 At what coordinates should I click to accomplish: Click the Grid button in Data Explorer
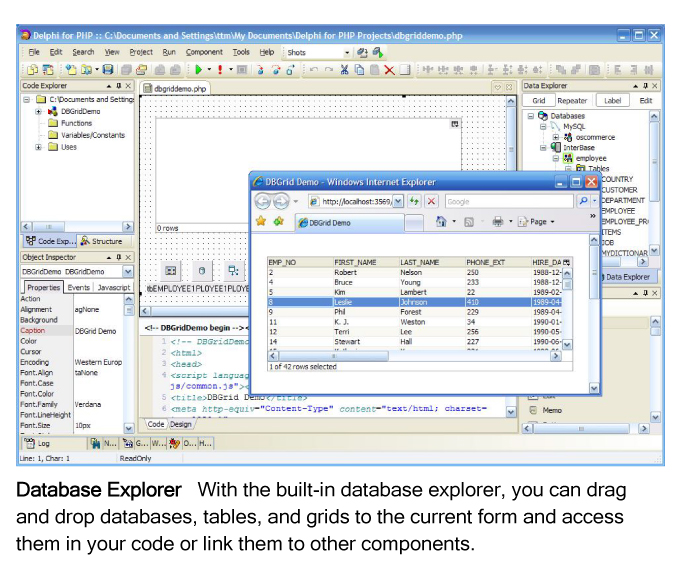click(x=539, y=101)
